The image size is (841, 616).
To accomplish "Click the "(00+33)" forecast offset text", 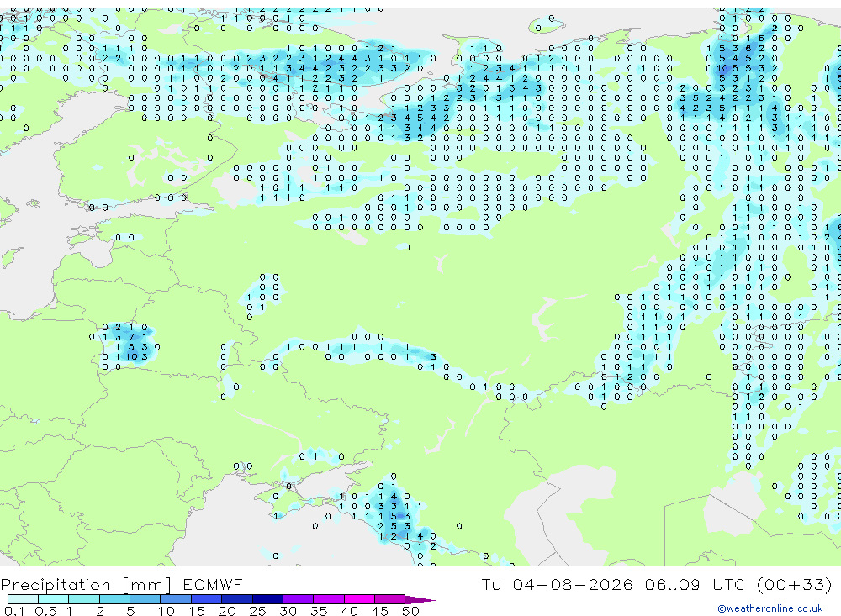I will point(795,584).
